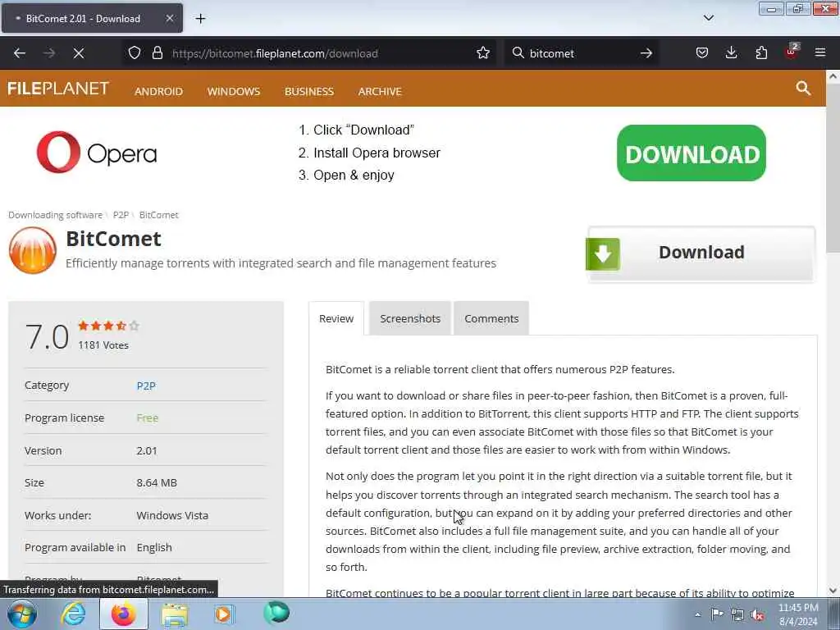Click the site security padlock icon
This screenshot has width=840, height=630.
pyautogui.click(x=157, y=53)
